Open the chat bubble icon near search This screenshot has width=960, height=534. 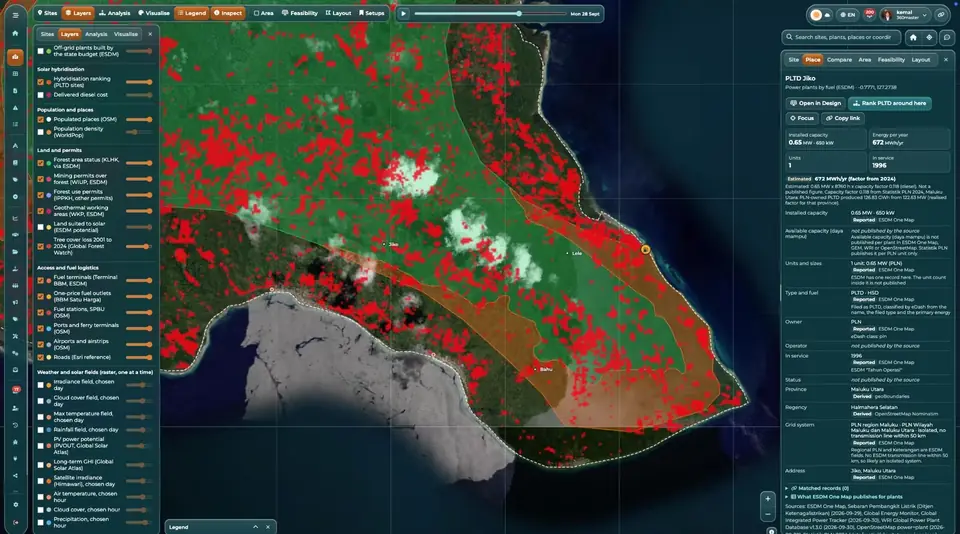tap(947, 37)
